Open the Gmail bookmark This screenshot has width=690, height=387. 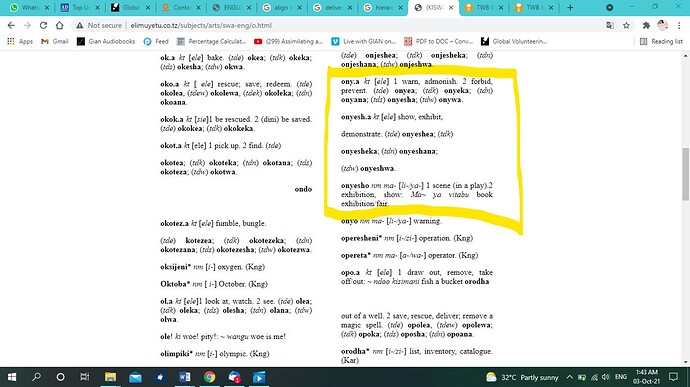[x=55, y=41]
